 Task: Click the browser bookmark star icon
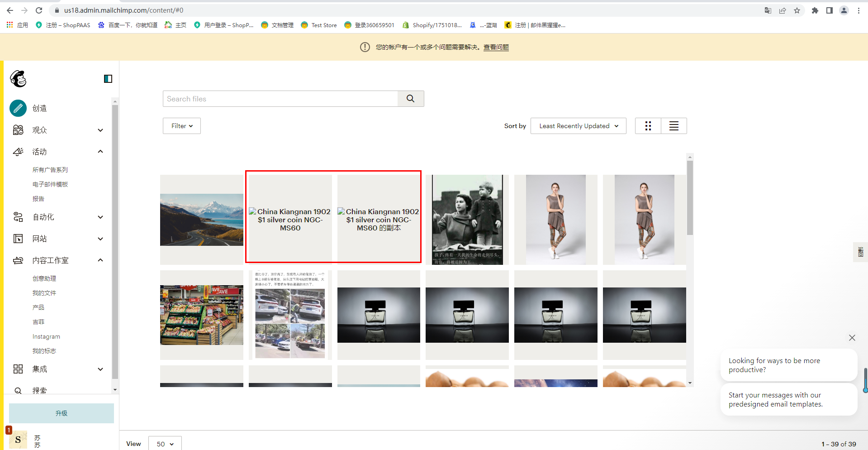[797, 10]
